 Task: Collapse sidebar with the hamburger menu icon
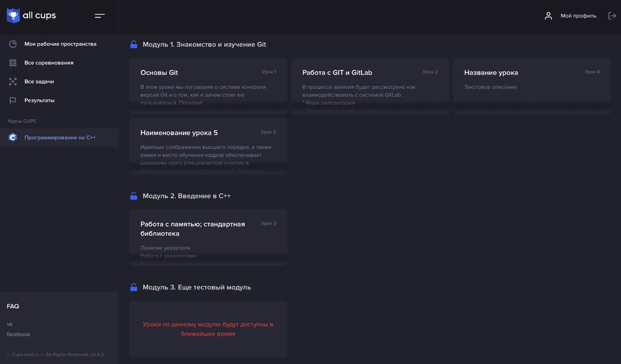click(100, 16)
